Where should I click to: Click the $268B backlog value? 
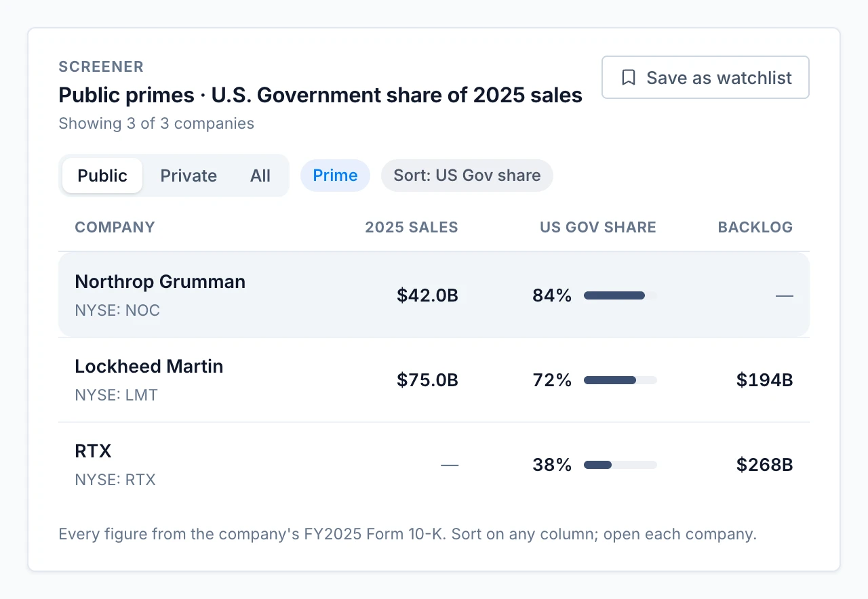pyautogui.click(x=765, y=465)
